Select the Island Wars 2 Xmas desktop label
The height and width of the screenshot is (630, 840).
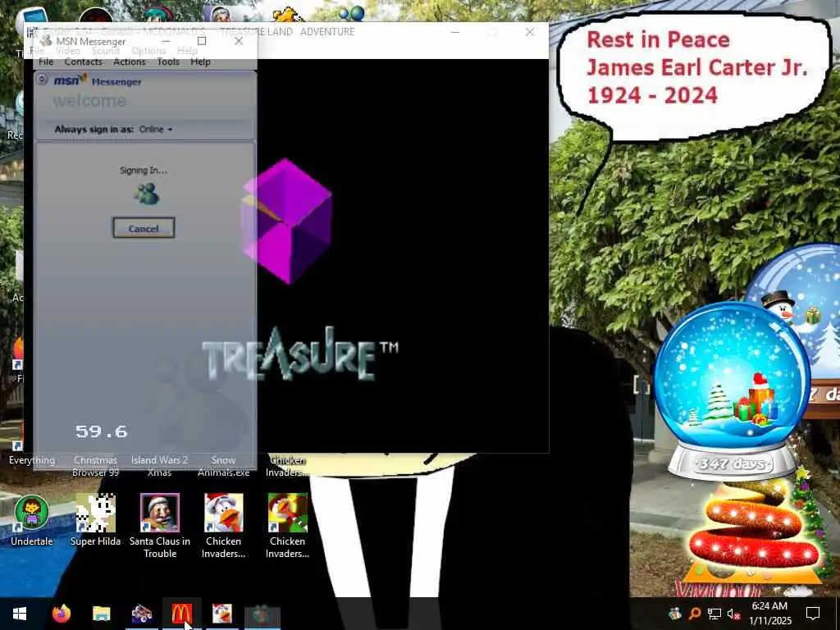pyautogui.click(x=160, y=466)
